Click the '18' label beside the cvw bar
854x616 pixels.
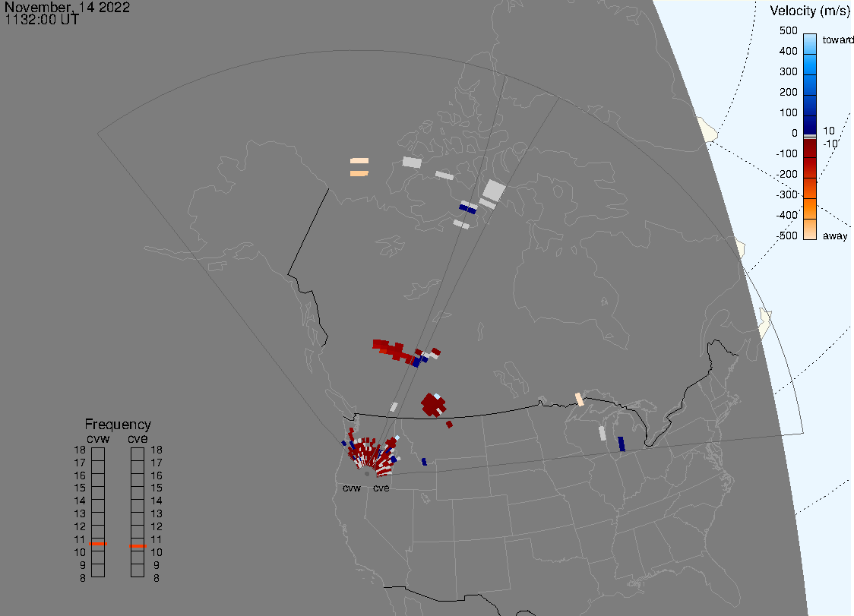coord(80,450)
